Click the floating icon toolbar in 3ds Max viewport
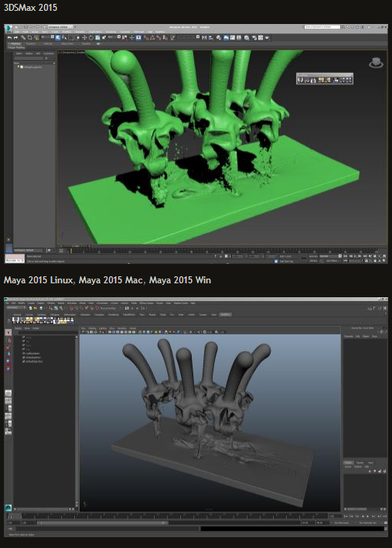 (325, 79)
